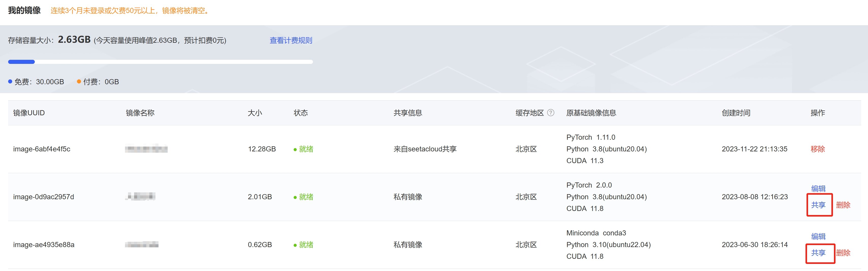This screenshot has width=868, height=271.
Task: Click the 操作 column header
Action: (x=817, y=113)
